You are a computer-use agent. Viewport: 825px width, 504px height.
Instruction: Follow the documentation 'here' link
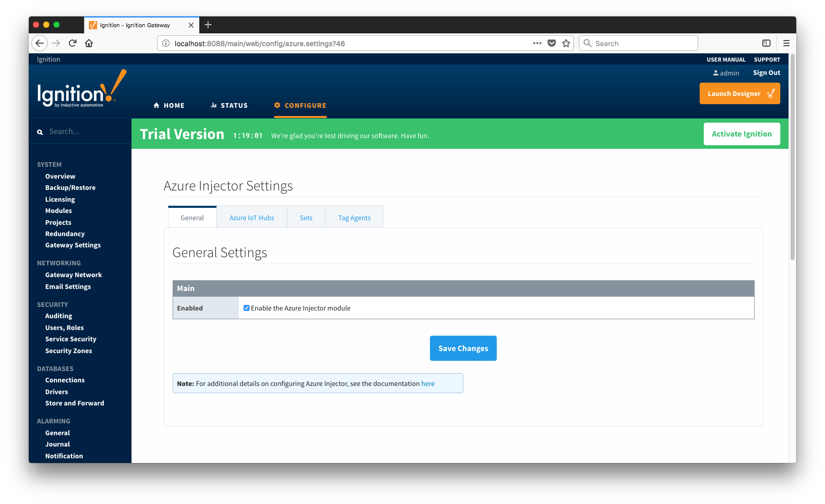tap(428, 383)
